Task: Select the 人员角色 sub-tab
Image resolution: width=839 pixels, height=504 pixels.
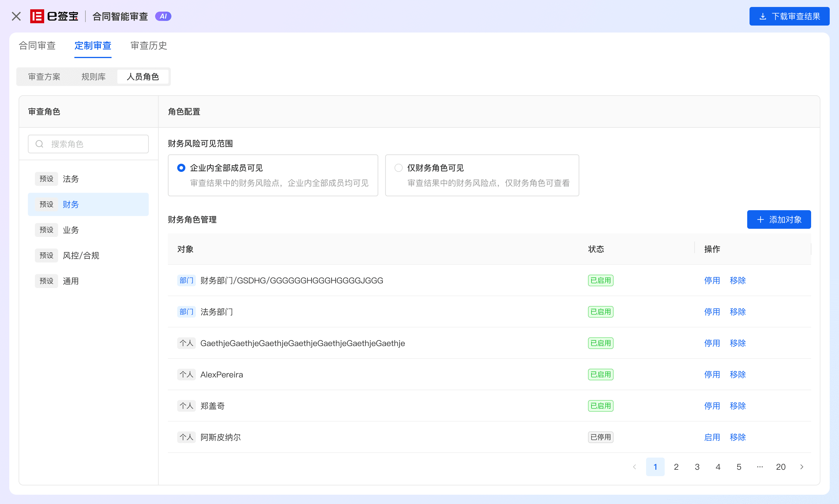Action: point(143,77)
